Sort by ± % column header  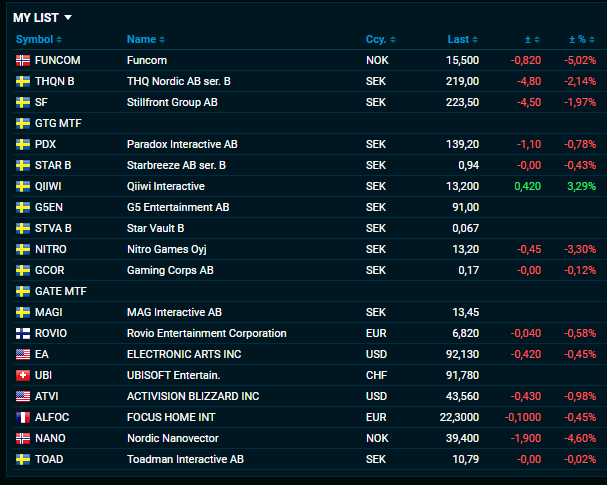point(581,39)
